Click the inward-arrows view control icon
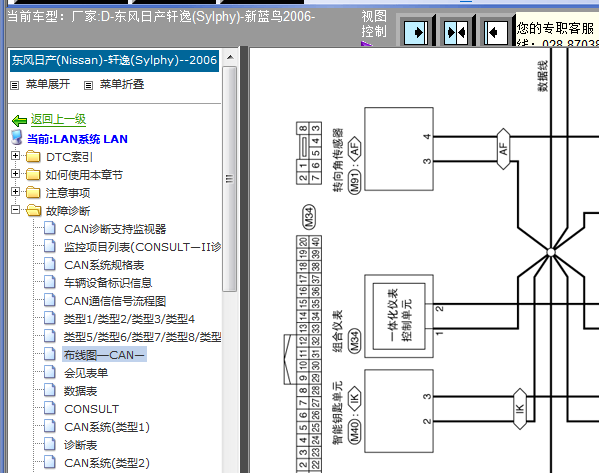 click(456, 32)
